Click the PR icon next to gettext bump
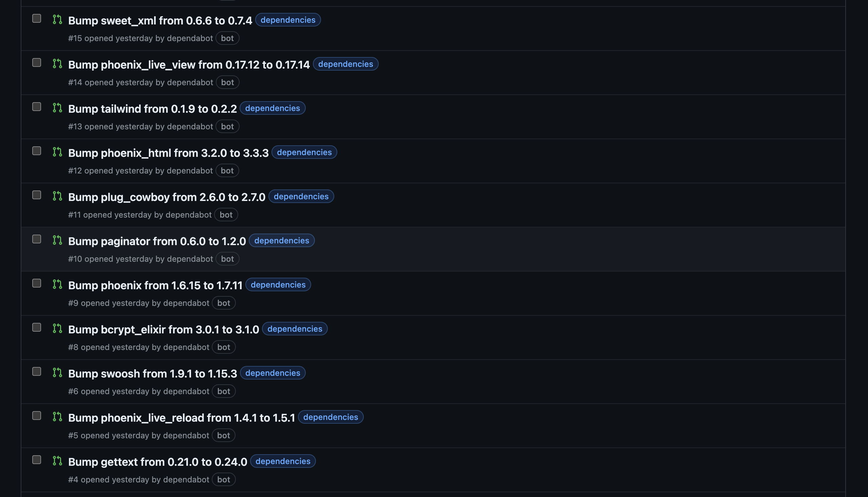 [x=57, y=460]
